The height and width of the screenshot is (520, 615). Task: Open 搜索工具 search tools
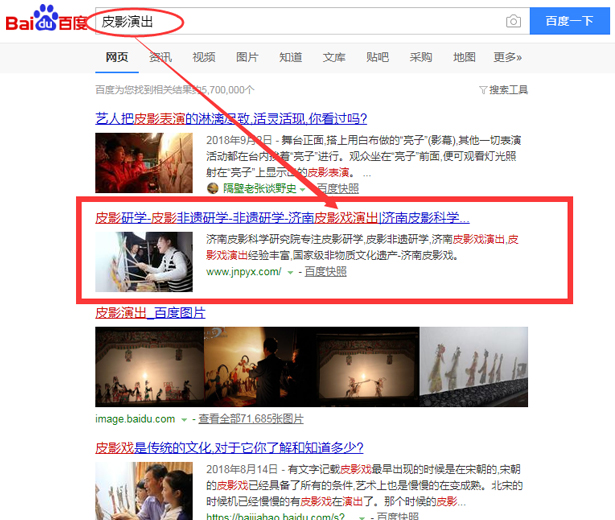508,90
